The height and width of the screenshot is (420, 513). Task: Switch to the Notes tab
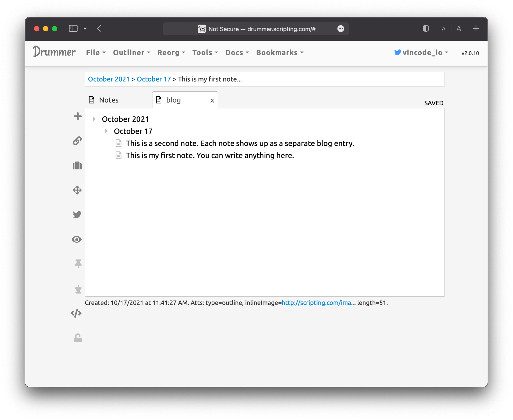[118, 100]
